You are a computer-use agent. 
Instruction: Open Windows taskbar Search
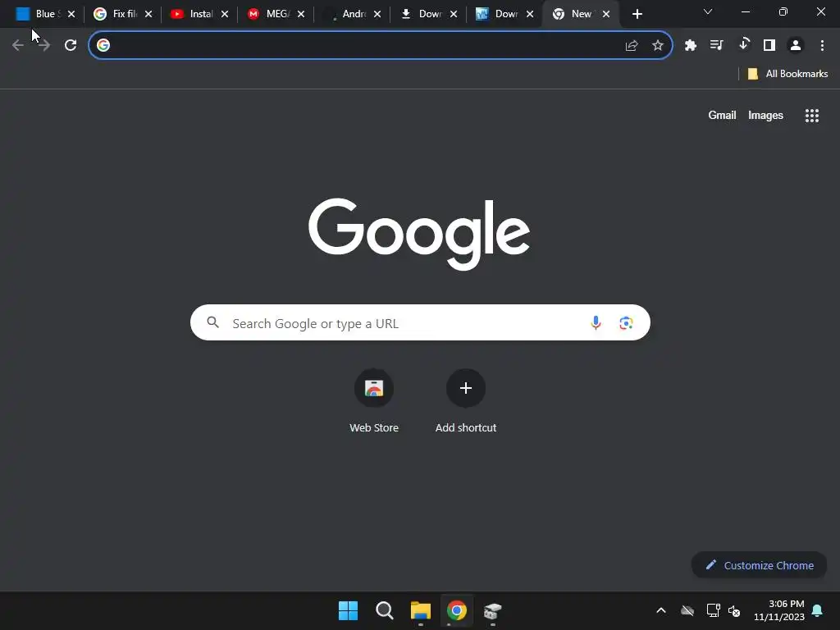point(385,610)
